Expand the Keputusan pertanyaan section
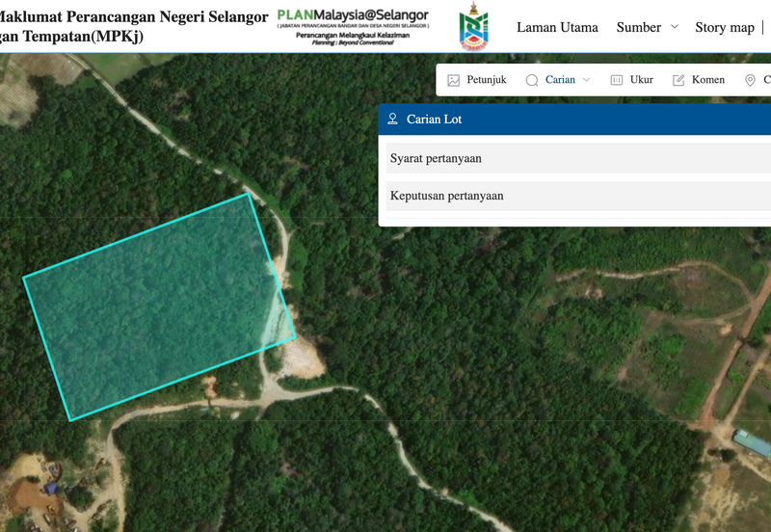This screenshot has height=532, width=771. click(x=578, y=196)
